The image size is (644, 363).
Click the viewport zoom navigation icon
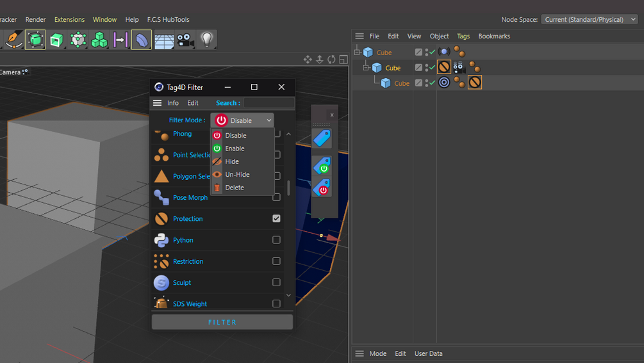click(320, 60)
